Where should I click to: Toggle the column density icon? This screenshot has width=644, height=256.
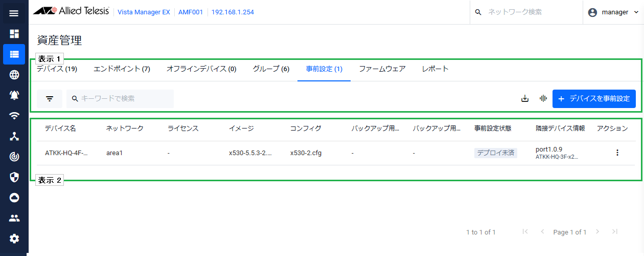coord(543,99)
